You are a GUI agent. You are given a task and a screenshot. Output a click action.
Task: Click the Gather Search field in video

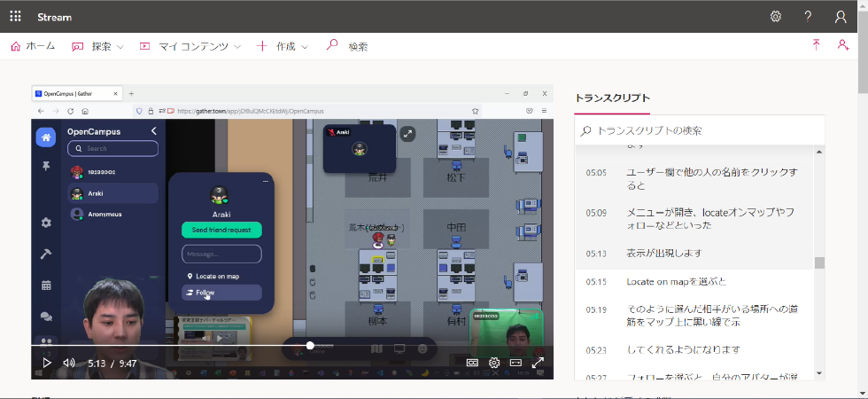coord(113,149)
